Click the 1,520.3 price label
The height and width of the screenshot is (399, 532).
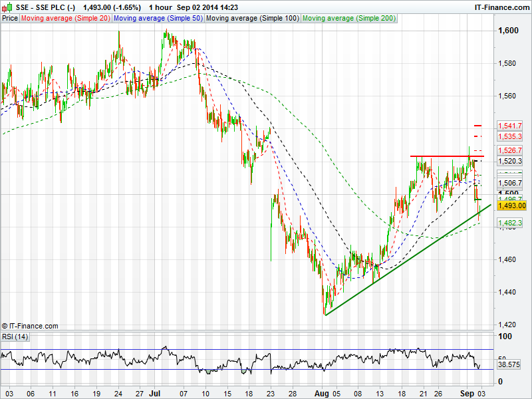(509, 161)
